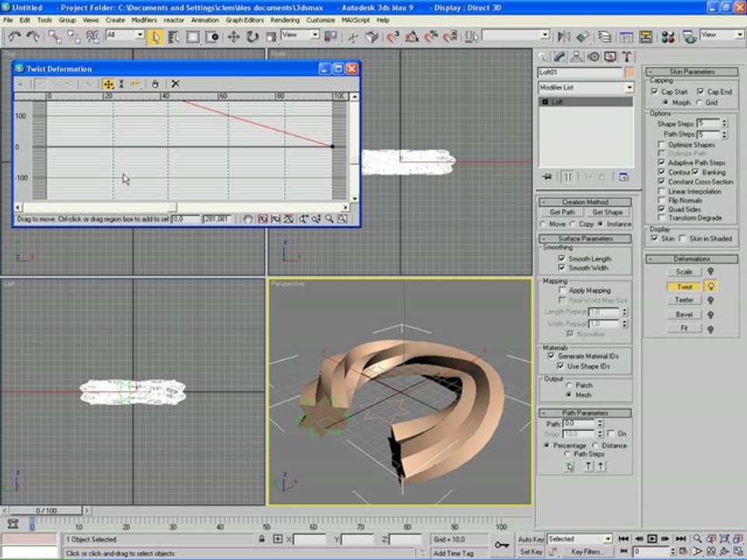Click the Teeter deformation button

(x=684, y=300)
